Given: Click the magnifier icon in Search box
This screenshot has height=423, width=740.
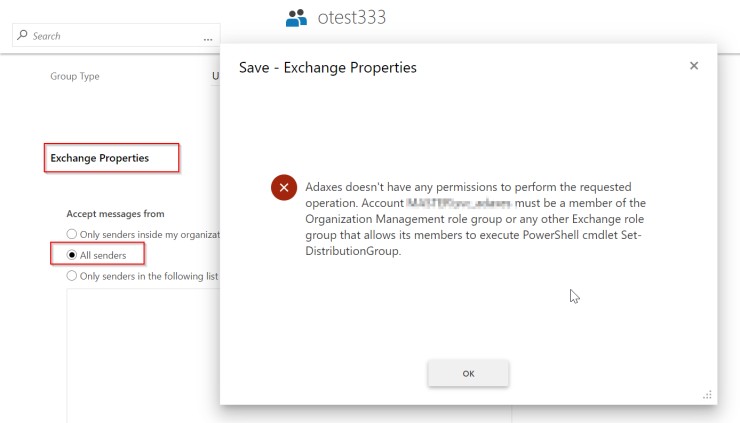Looking at the screenshot, I should pos(22,36).
